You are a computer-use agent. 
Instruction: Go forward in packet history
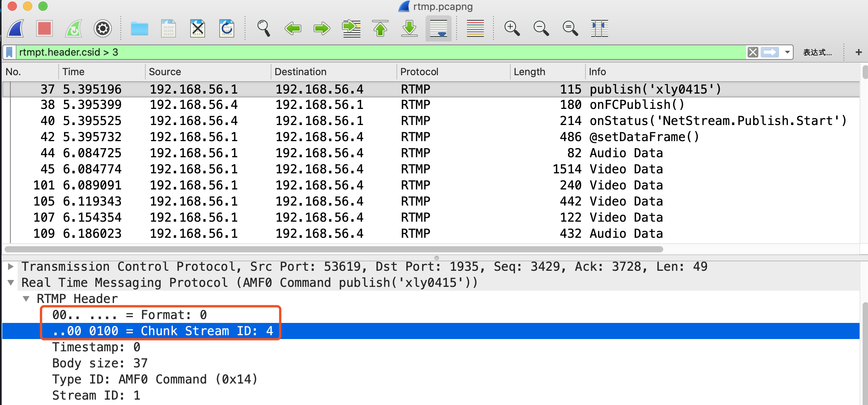click(x=322, y=28)
